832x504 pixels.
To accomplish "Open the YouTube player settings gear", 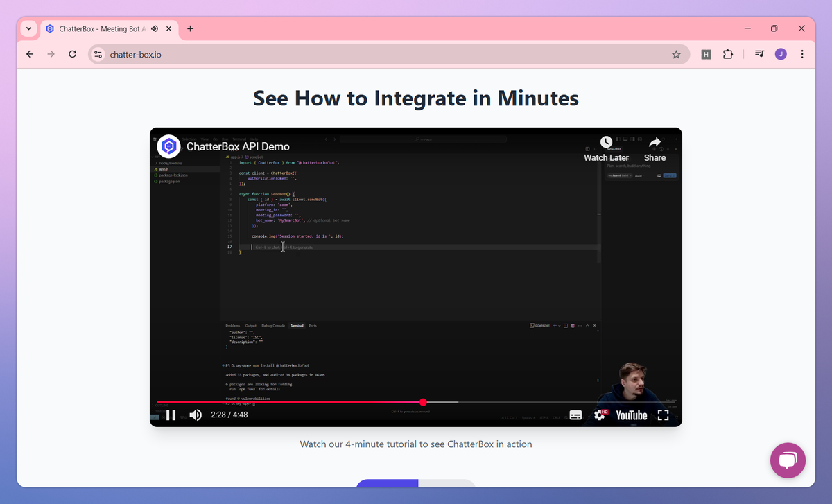I will pyautogui.click(x=600, y=415).
